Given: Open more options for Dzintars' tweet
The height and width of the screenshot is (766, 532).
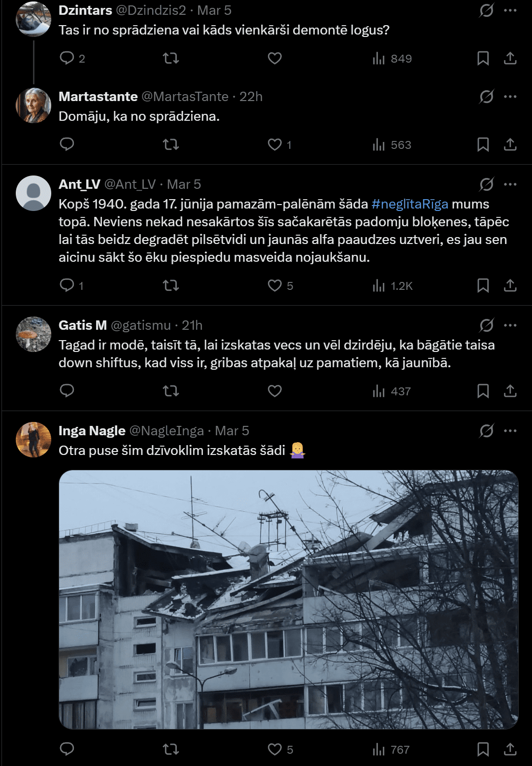Looking at the screenshot, I should click(x=510, y=10).
